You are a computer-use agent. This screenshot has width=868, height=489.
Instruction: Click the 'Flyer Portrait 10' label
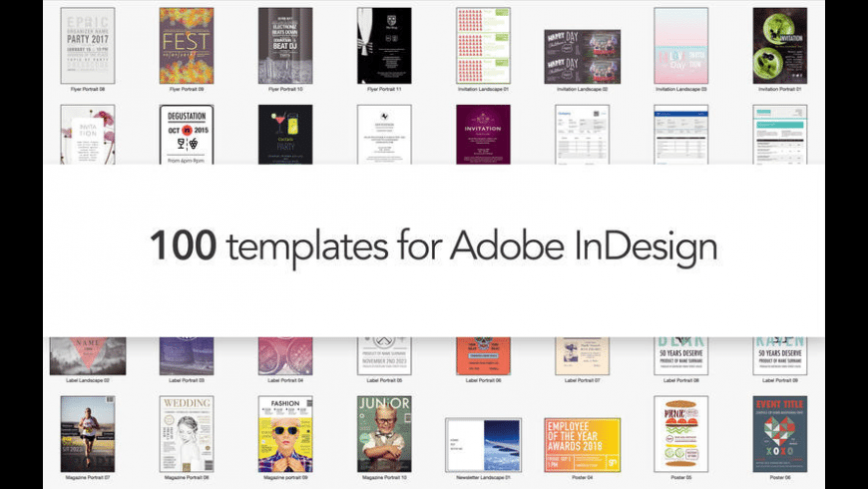pyautogui.click(x=285, y=89)
